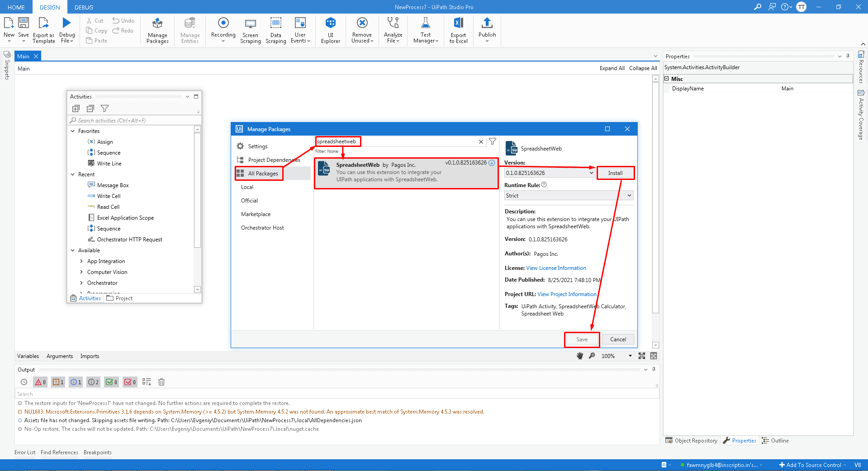
Task: Create a New file
Action: (x=9, y=30)
